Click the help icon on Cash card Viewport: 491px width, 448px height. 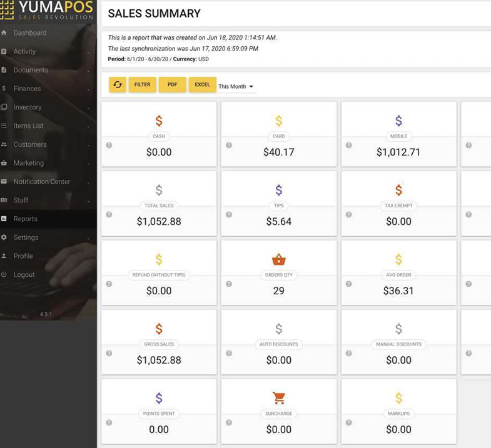109,145
